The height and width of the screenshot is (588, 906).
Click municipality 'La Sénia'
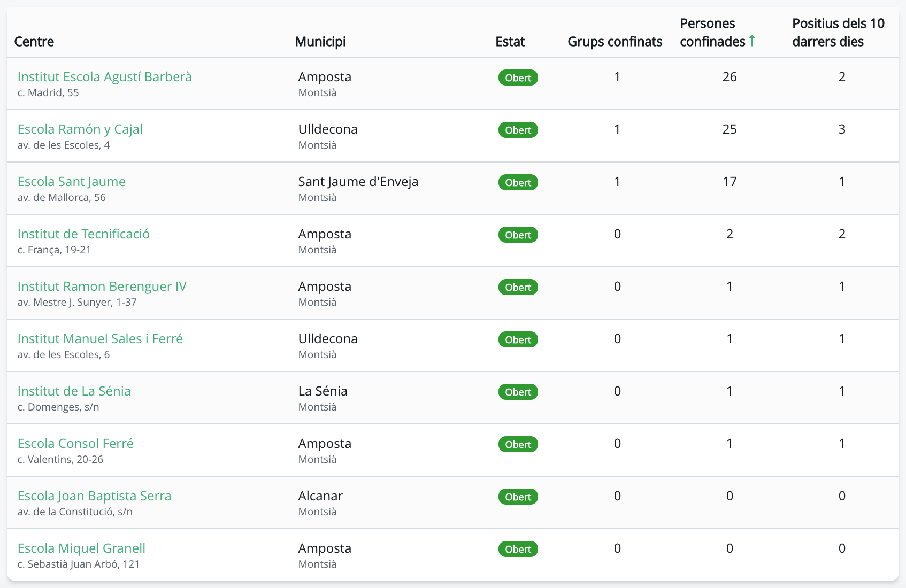[323, 391]
